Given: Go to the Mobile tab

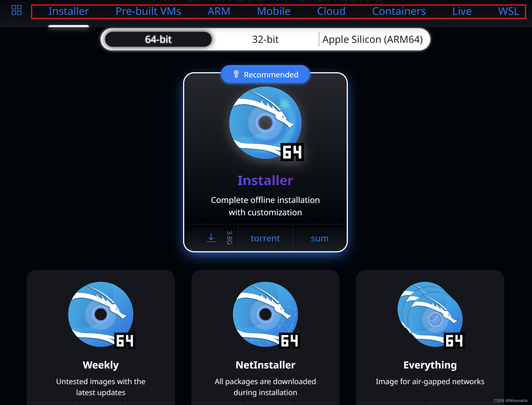Looking at the screenshot, I should point(274,11).
